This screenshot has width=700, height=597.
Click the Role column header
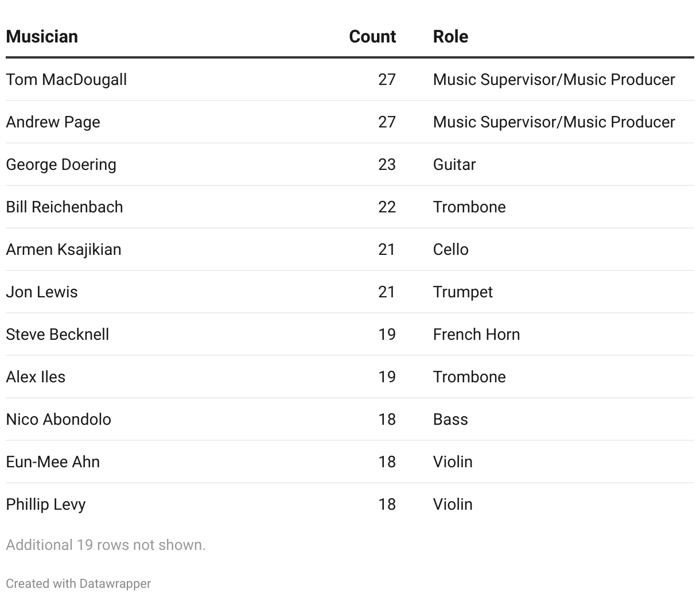[x=450, y=37]
